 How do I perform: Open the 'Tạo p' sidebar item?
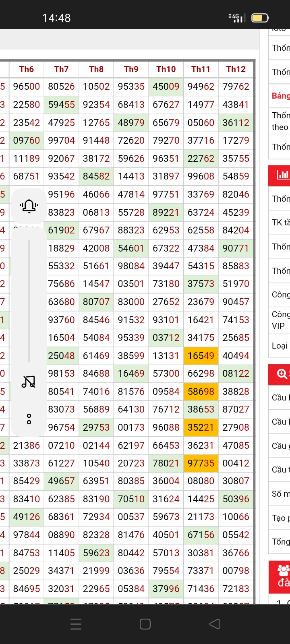pyautogui.click(x=280, y=518)
